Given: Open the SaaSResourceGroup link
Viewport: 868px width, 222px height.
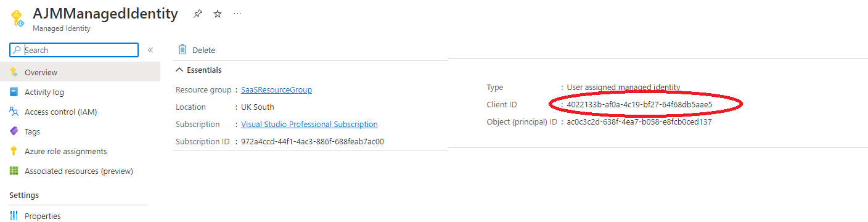Looking at the screenshot, I should (x=276, y=89).
